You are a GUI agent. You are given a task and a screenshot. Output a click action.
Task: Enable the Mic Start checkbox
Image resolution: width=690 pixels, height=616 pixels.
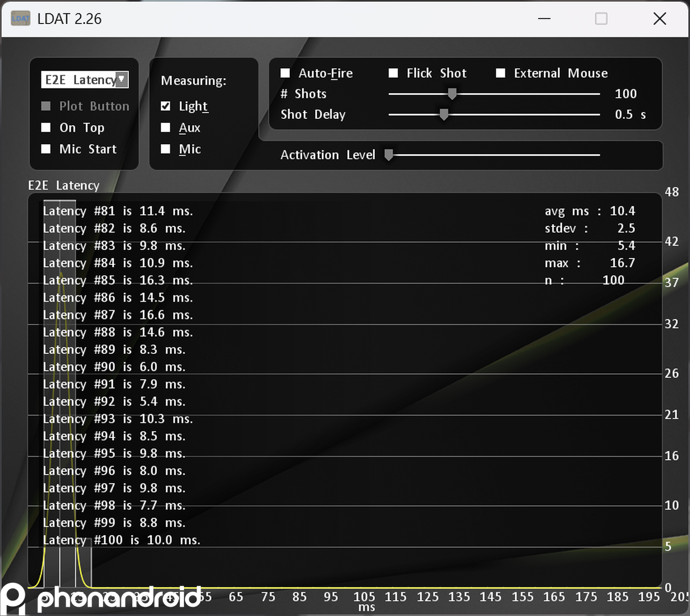46,149
